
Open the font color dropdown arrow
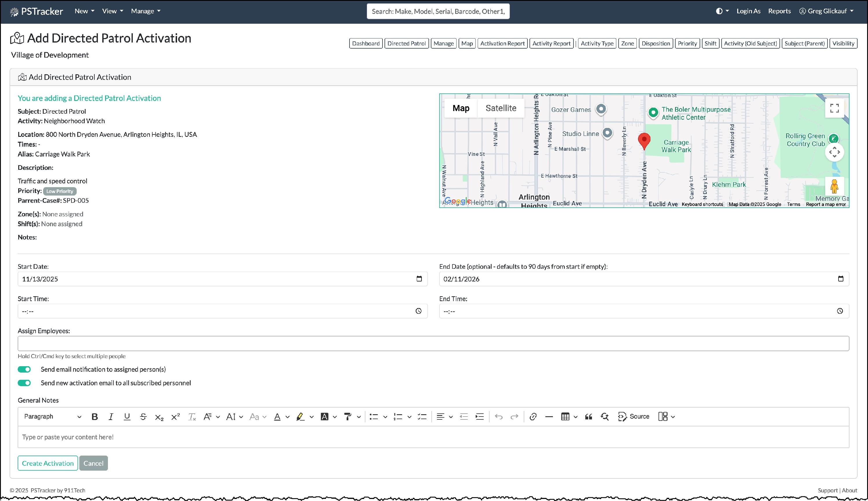point(288,417)
